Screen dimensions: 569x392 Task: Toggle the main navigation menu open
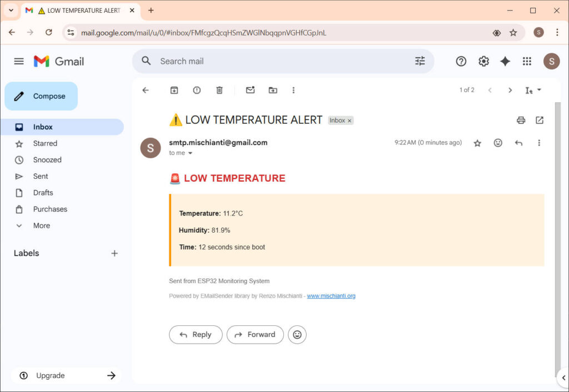[x=18, y=61]
